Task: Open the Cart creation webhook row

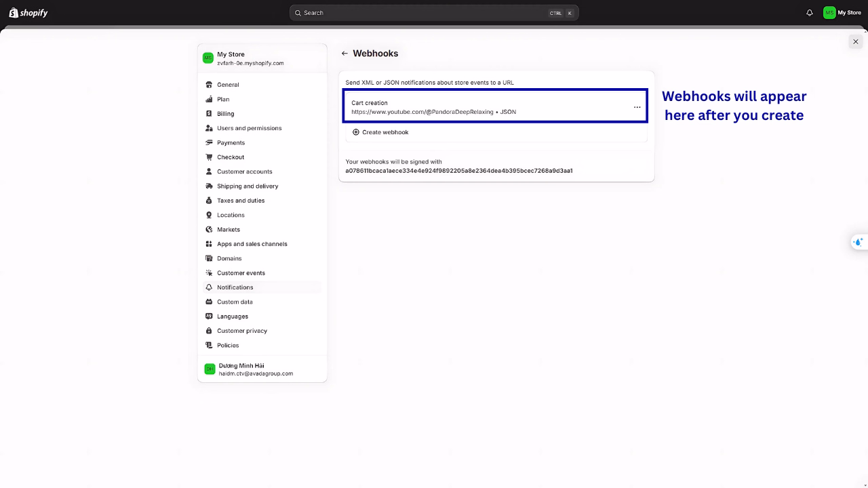Action: (x=495, y=107)
